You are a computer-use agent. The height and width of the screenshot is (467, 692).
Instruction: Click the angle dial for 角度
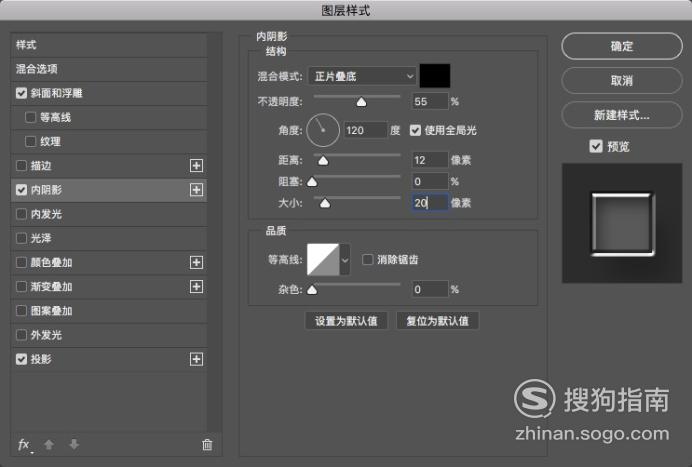tap(323, 130)
